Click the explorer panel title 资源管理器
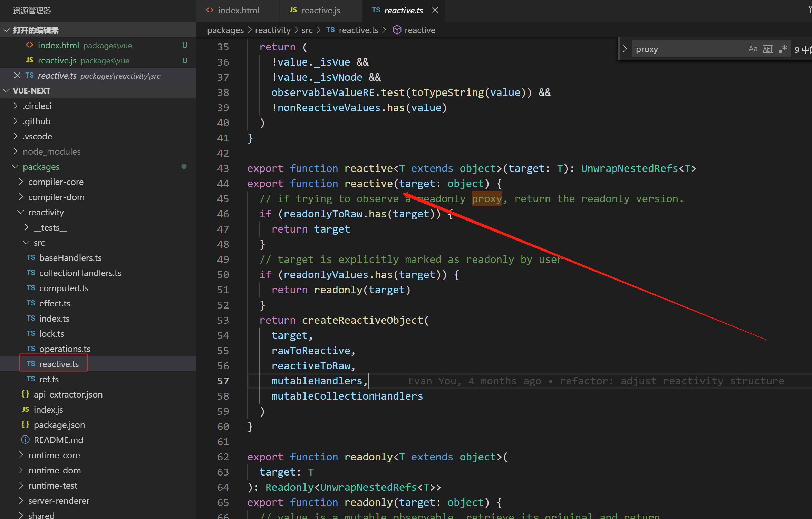The height and width of the screenshot is (519, 812). click(32, 11)
